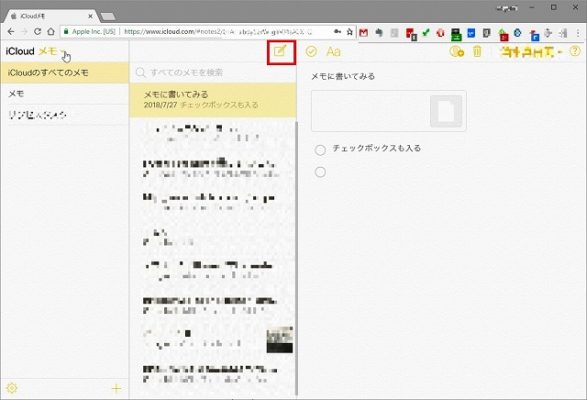This screenshot has height=400, width=587.
Task: Open the Aa text format menu
Action: (333, 51)
